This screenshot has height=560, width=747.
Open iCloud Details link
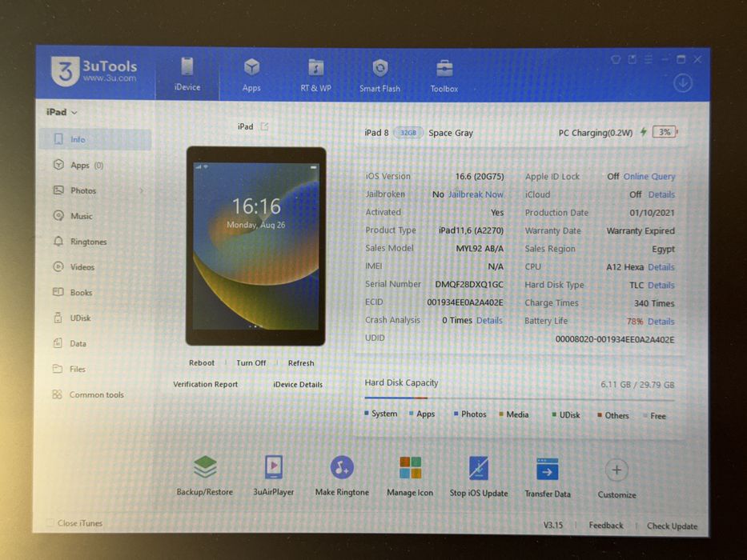(661, 194)
